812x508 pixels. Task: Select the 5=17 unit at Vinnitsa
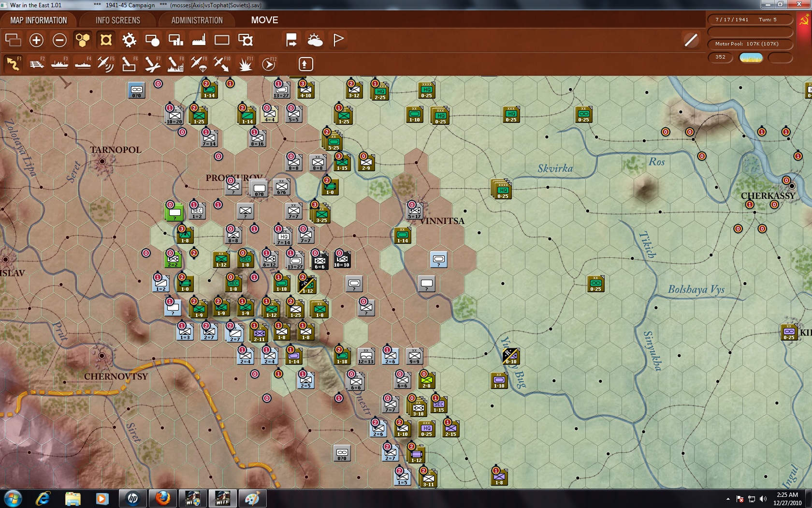(414, 211)
